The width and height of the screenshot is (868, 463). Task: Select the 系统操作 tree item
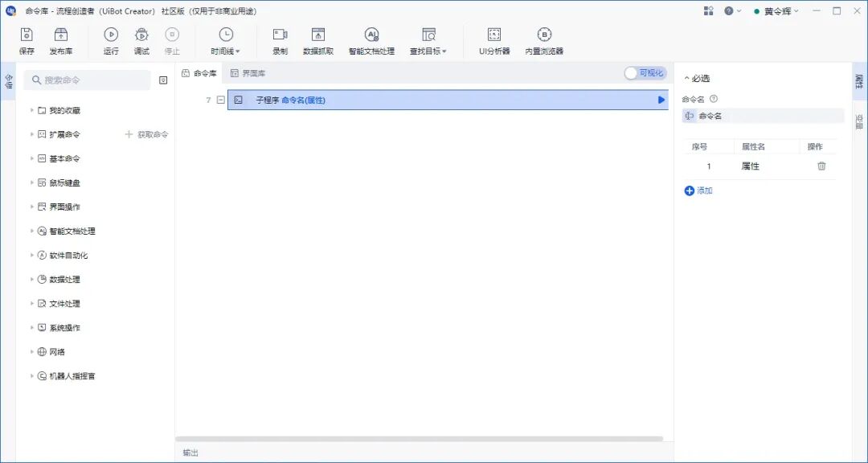65,328
